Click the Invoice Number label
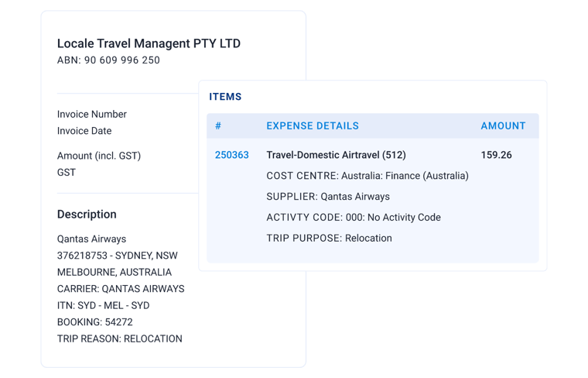Image resolution: width=588 pixels, height=378 pixels. [92, 114]
